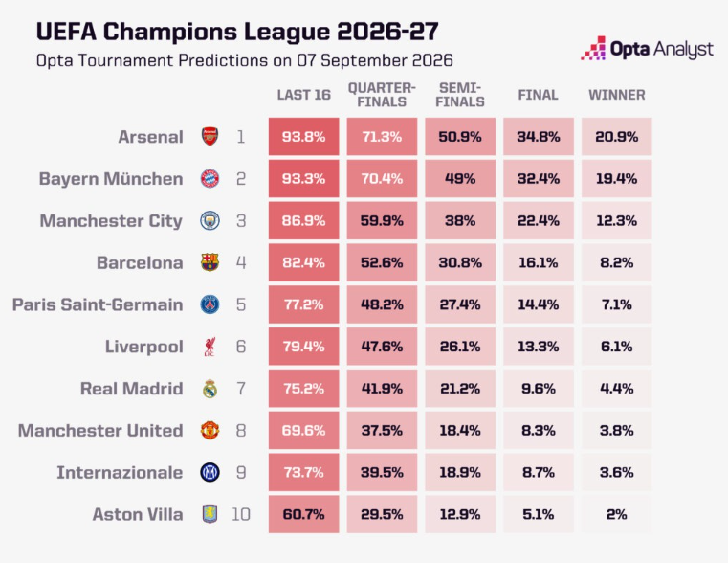728x563 pixels.
Task: Click the Aston Villa team name
Action: 138,515
